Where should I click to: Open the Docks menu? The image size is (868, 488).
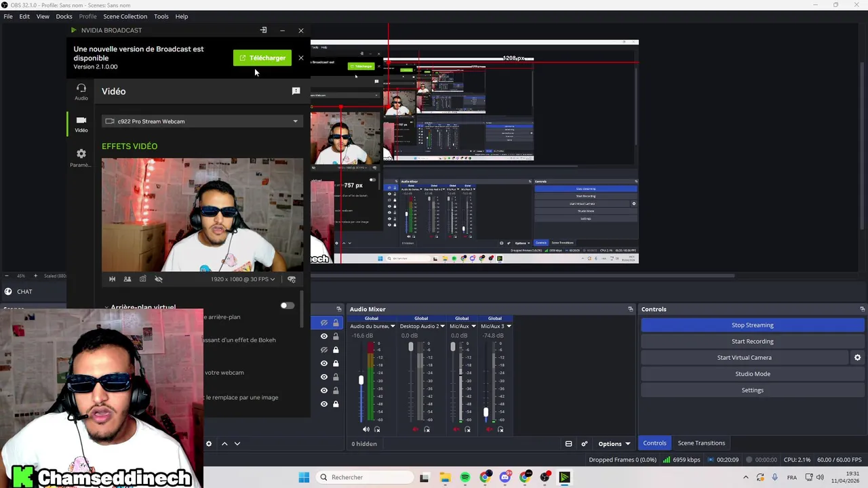point(64,16)
